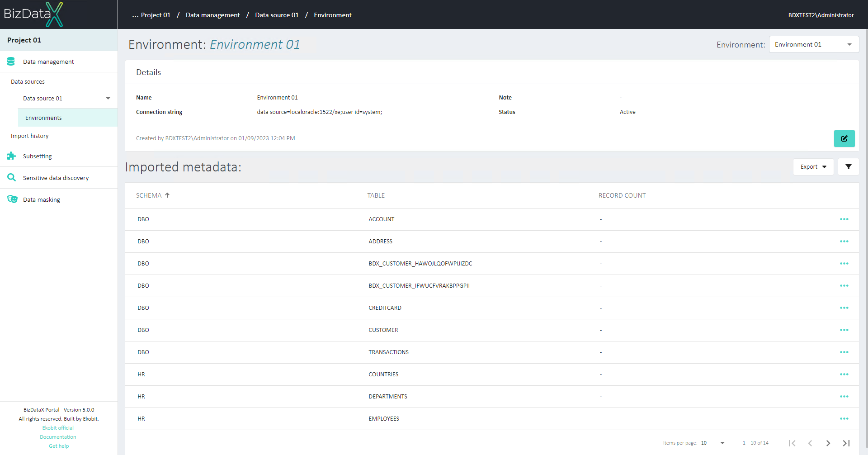Open Data masking section
This screenshot has height=455, width=868.
coord(59,199)
